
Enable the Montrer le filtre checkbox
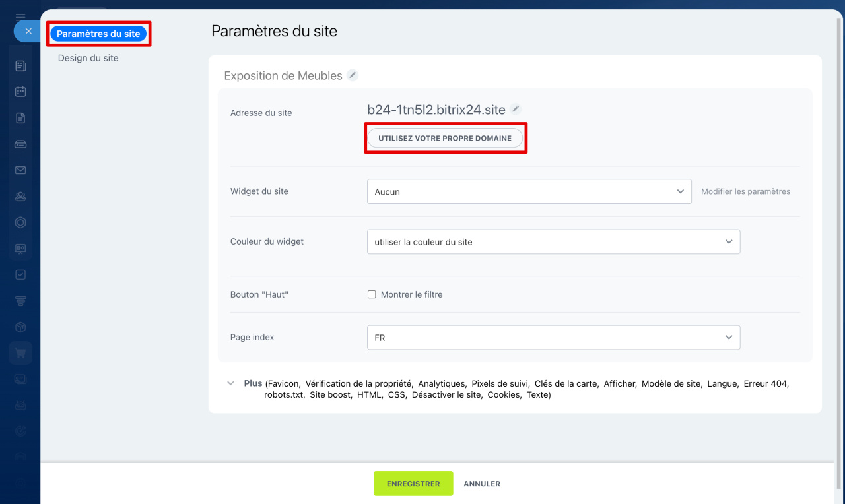372,294
